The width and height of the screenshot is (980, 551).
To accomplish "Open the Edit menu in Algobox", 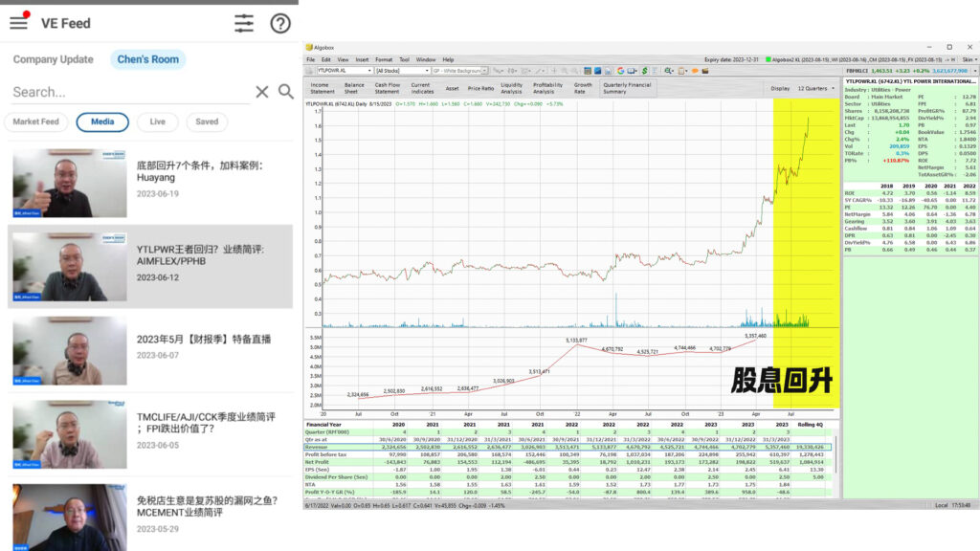I will 326,60.
